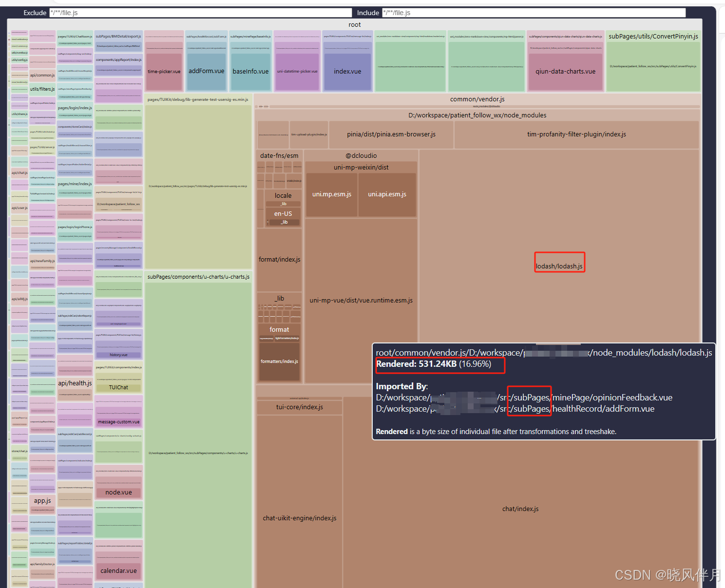Select the utils/filters.js block
This screenshot has width=725, height=588.
tap(42, 89)
